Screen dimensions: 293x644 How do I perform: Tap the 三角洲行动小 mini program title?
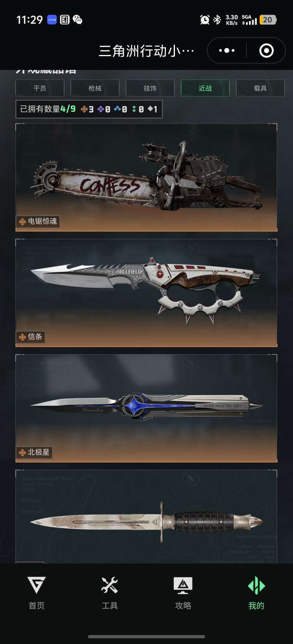[x=146, y=51]
